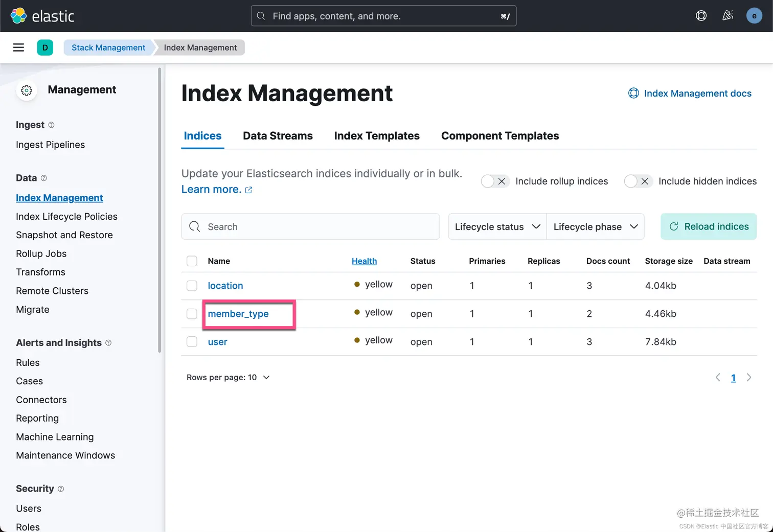Open the help menu lifebuoy icon

701,16
